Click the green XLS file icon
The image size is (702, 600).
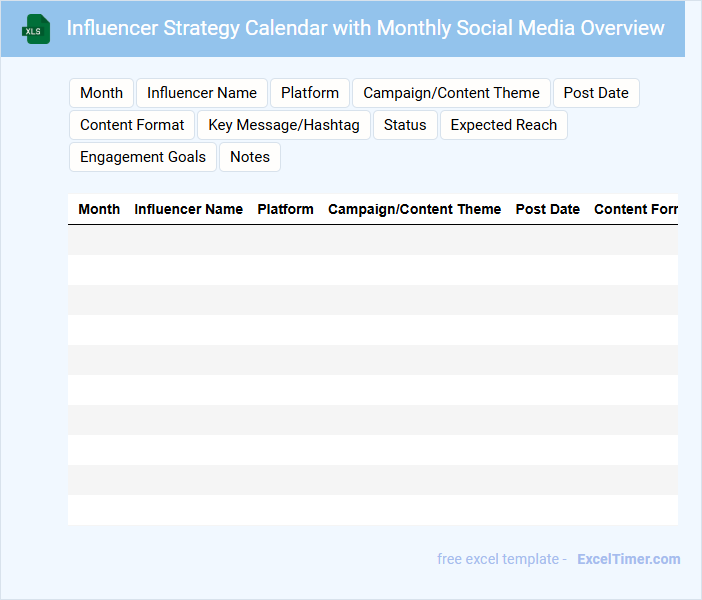(x=37, y=29)
